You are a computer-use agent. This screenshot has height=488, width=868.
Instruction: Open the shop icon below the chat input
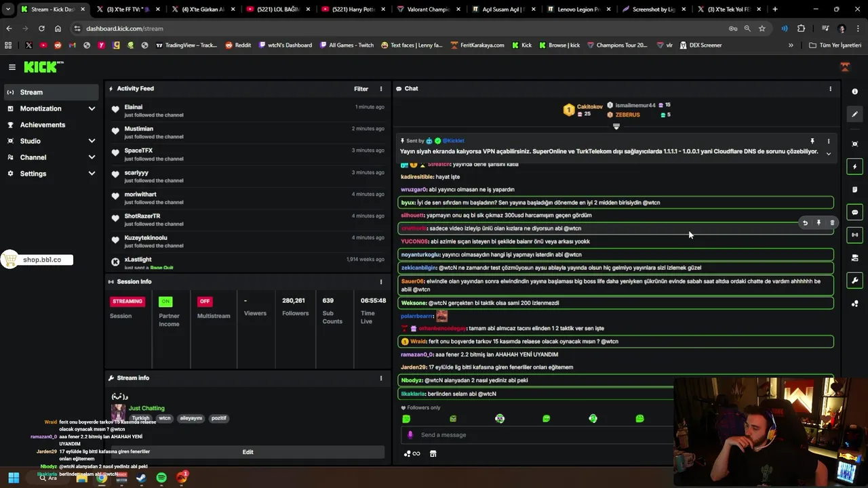coord(433,453)
